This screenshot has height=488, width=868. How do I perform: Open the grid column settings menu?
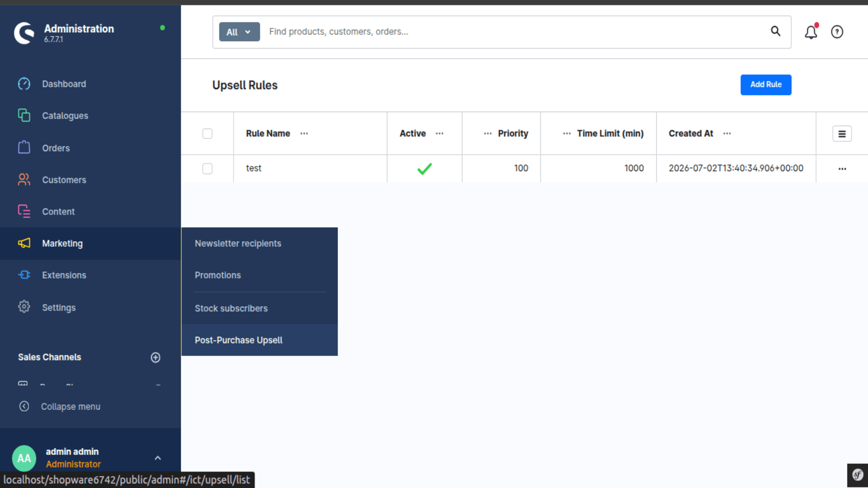(x=842, y=134)
